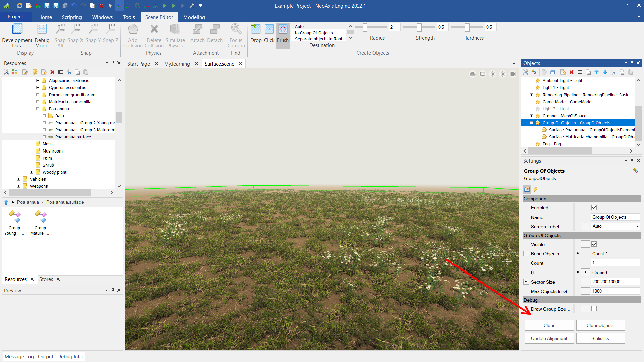Uncheck the Enabled checkbox in Settings
Screen dimensions: 644x362
pos(594,208)
